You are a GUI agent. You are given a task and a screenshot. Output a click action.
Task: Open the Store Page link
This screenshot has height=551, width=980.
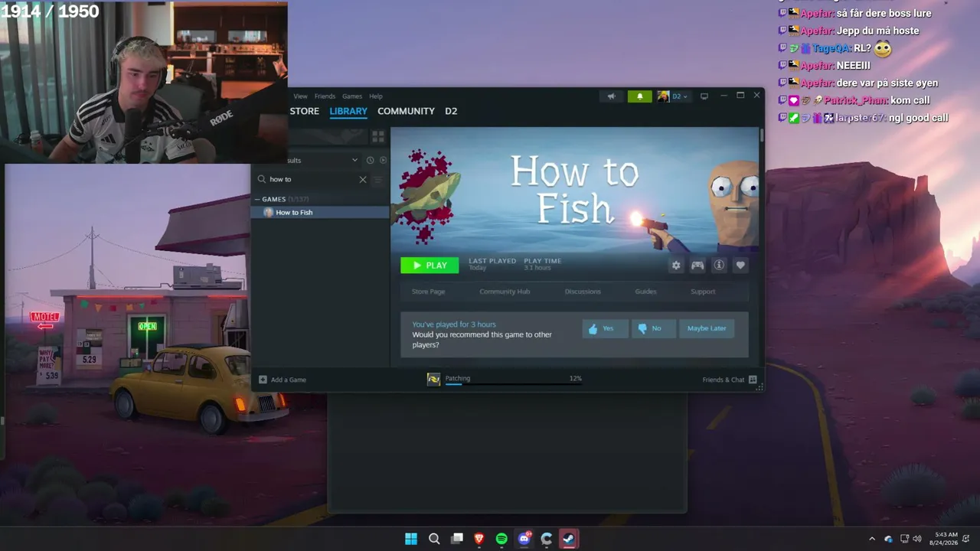428,292
